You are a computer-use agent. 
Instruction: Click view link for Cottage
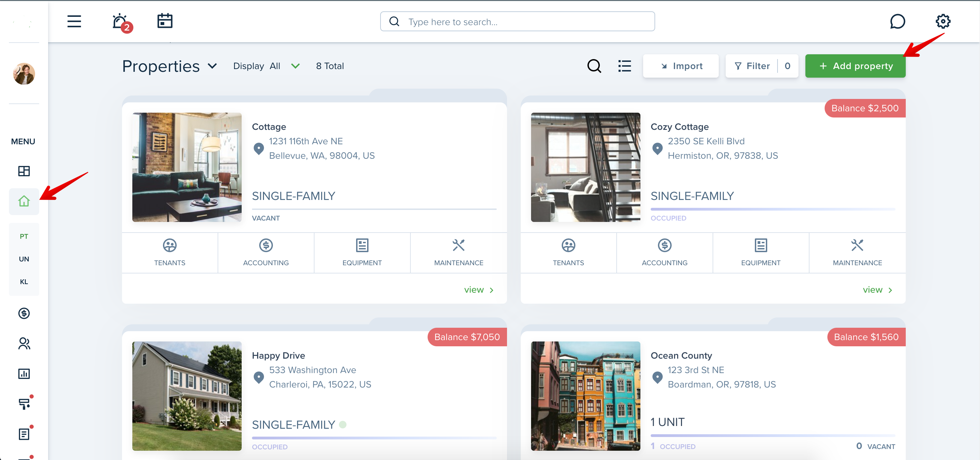pos(478,290)
